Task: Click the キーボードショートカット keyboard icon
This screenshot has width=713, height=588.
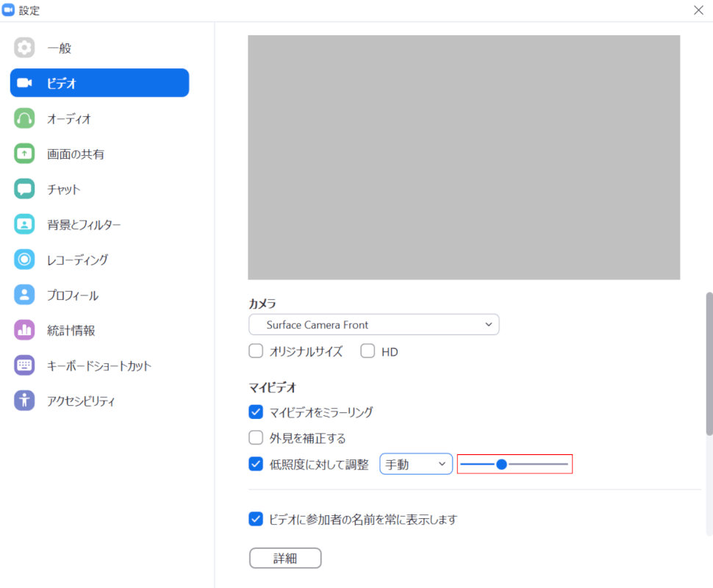Action: (x=24, y=365)
